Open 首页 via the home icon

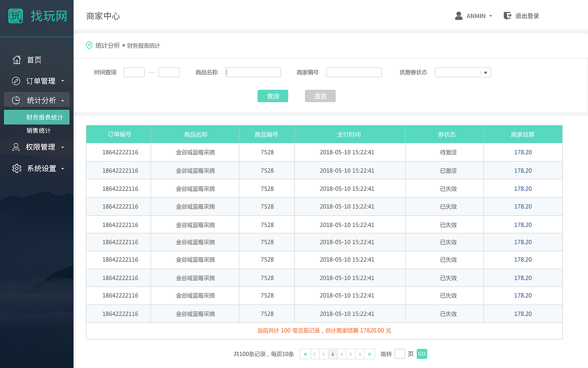click(x=17, y=60)
